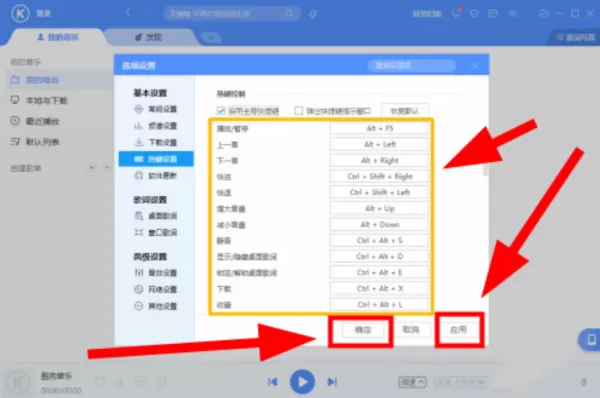Click the Ctrl + Alt + S hotkey field
Image resolution: width=600 pixels, height=398 pixels.
[x=380, y=240]
